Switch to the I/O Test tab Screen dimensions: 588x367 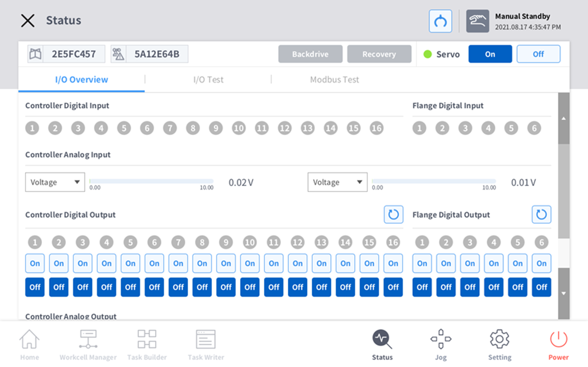pos(208,80)
